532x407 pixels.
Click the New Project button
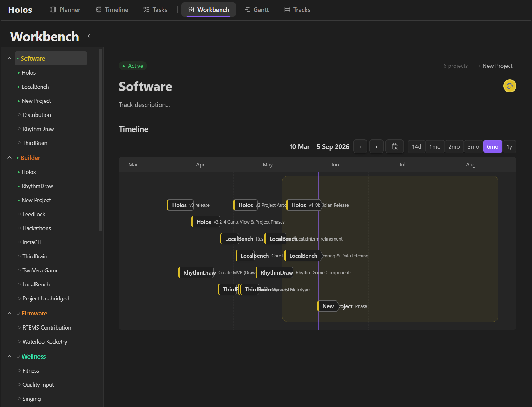point(495,66)
